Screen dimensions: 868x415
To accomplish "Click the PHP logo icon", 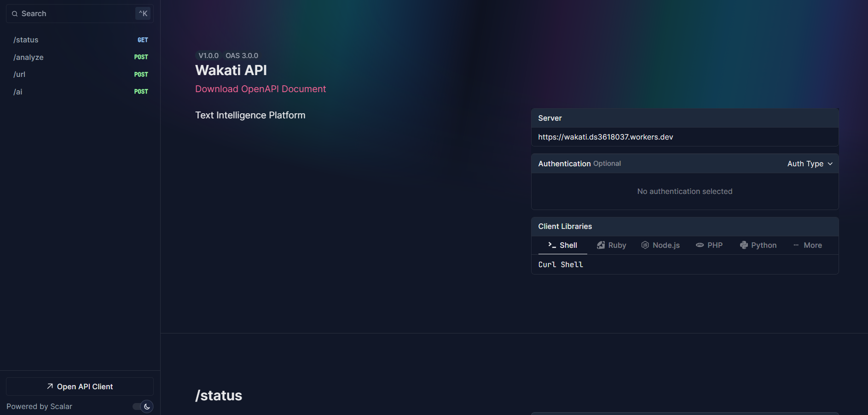I will 700,245.
